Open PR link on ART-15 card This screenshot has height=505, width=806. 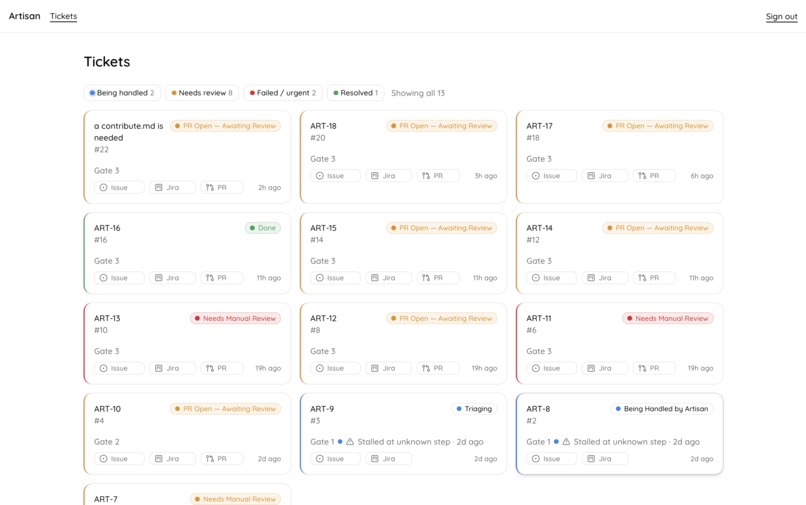[x=438, y=278]
